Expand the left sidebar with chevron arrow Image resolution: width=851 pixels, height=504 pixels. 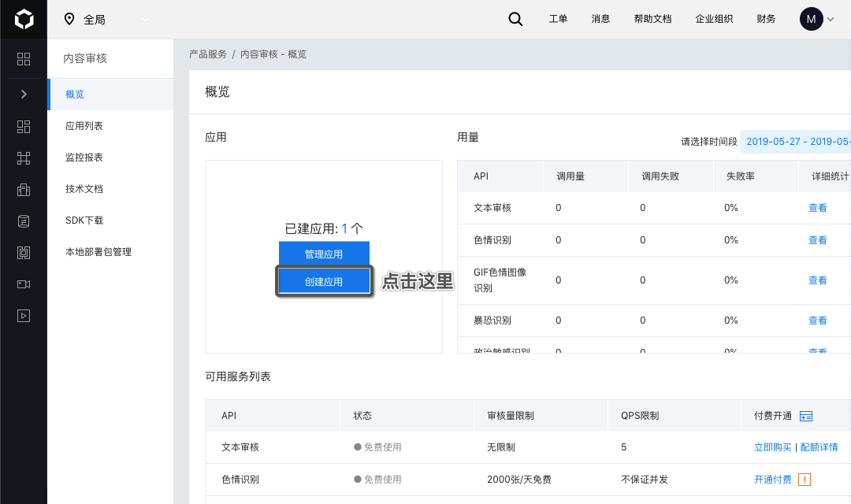tap(24, 94)
